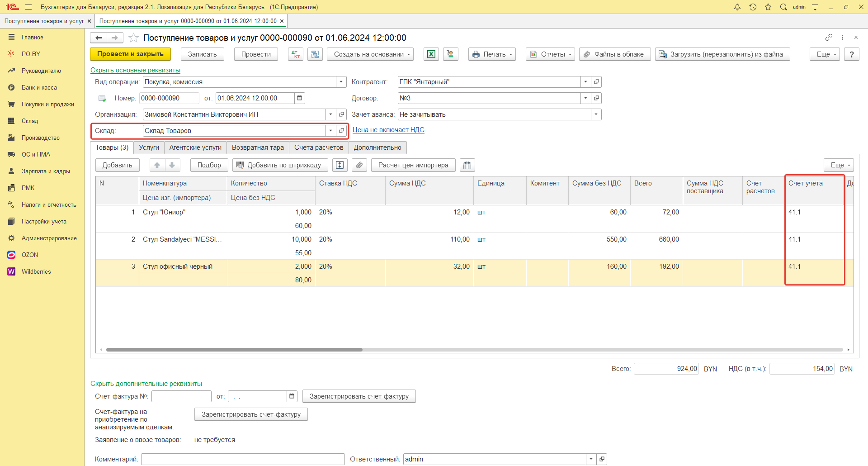Open OZON section in sidebar
Viewport: 868px width, 466px height.
[x=42, y=255]
